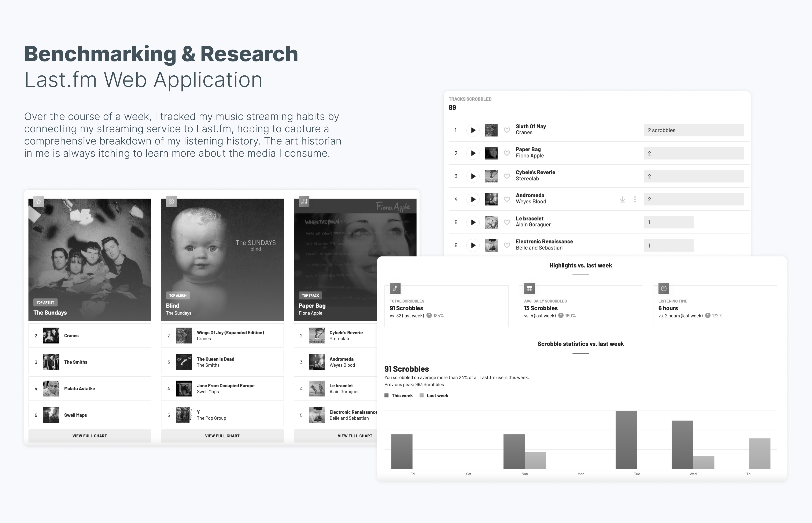Download Andromeda with arrow icon
Image resolution: width=812 pixels, height=523 pixels.
click(622, 199)
